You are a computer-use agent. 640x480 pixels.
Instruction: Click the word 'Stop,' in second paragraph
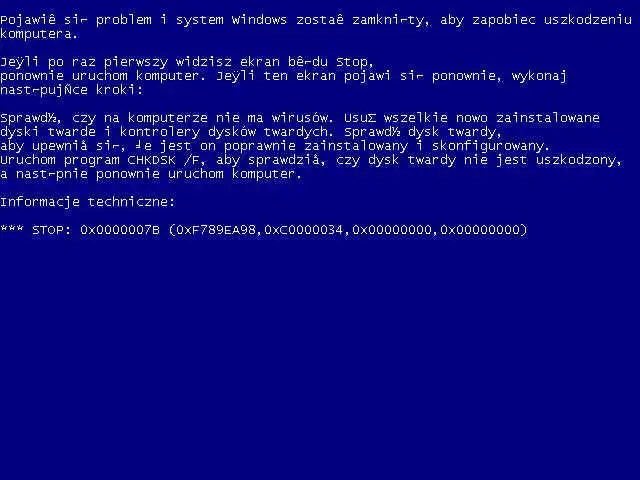pyautogui.click(x=355, y=62)
